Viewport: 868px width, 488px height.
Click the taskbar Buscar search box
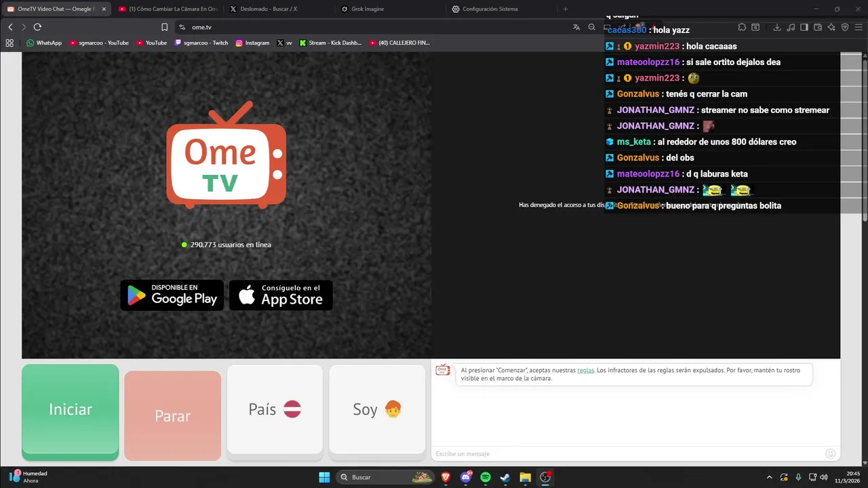(x=386, y=477)
